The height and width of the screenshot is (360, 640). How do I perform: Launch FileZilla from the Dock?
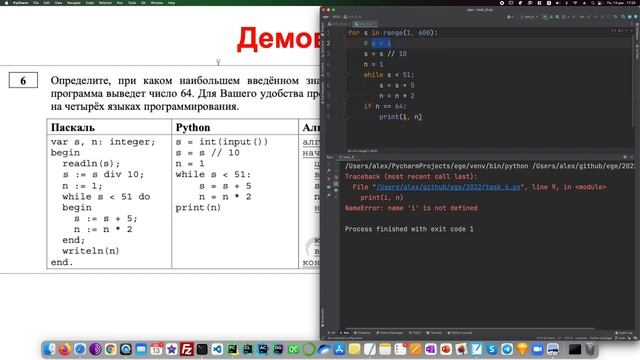click(x=187, y=349)
